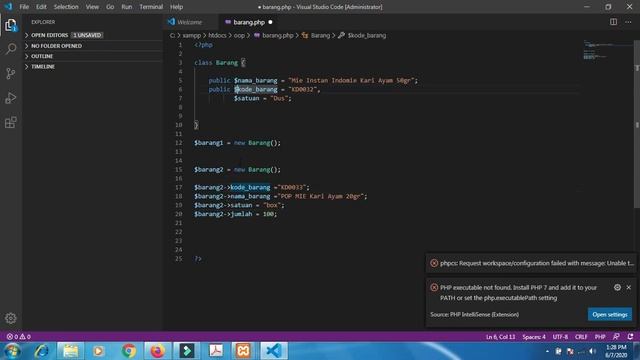Screen dimensions: 640x360
Task: Open File Explorer taskbar icon
Action: [x=71, y=351]
